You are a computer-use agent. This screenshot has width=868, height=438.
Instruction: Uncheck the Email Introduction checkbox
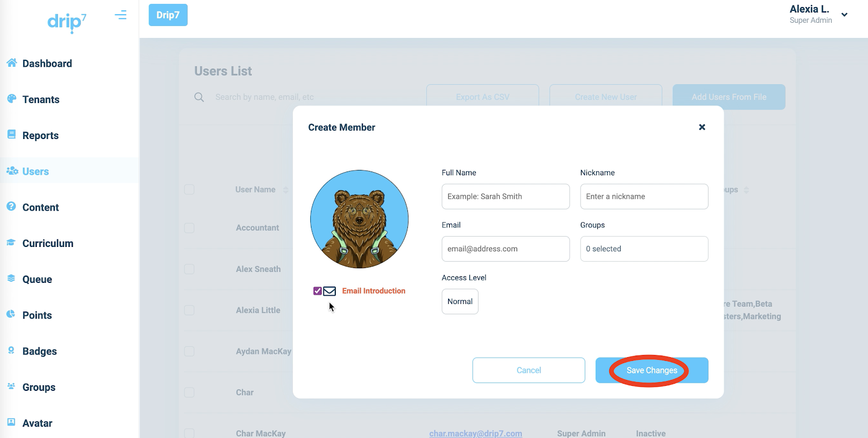tap(318, 291)
